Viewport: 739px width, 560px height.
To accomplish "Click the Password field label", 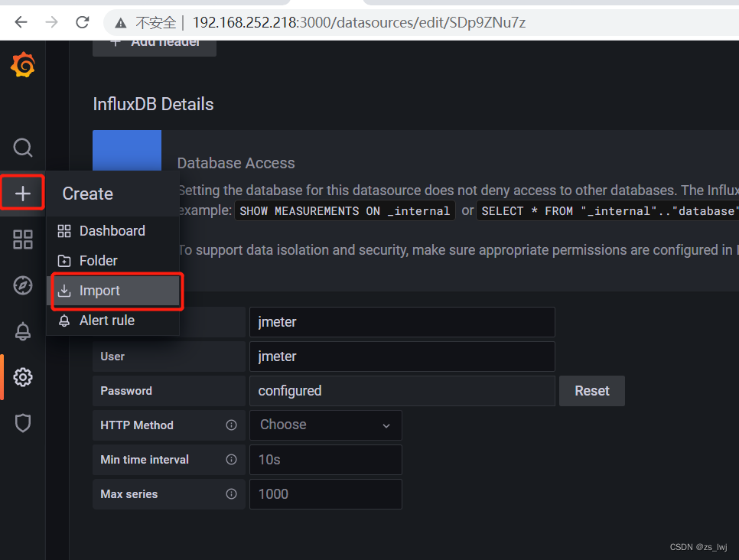I will click(126, 391).
